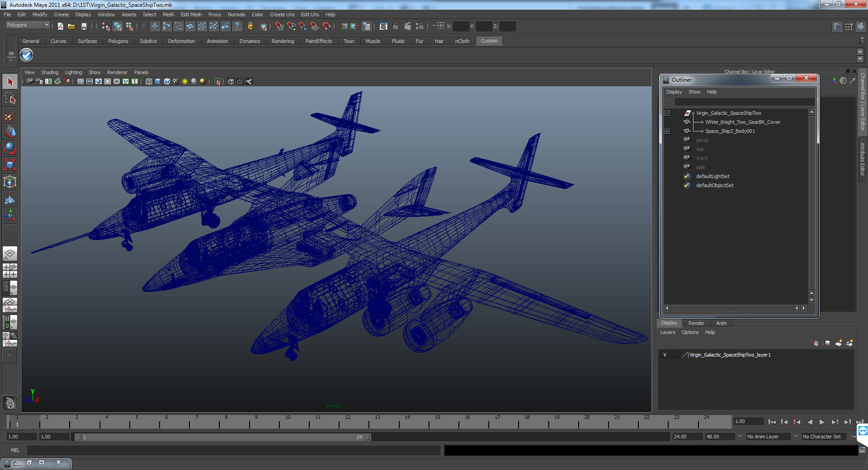Open the Render layer tab
Viewport: 868px width, 470px height.
(696, 323)
